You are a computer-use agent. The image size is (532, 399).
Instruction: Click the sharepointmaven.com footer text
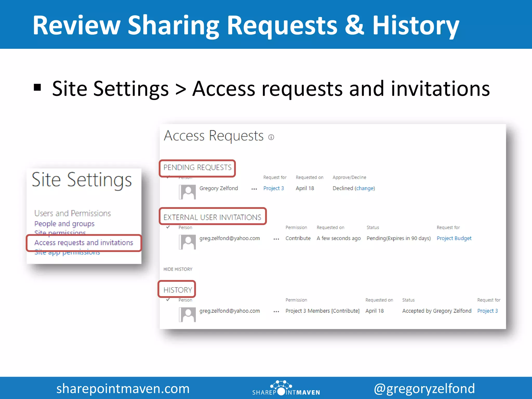[x=123, y=389]
